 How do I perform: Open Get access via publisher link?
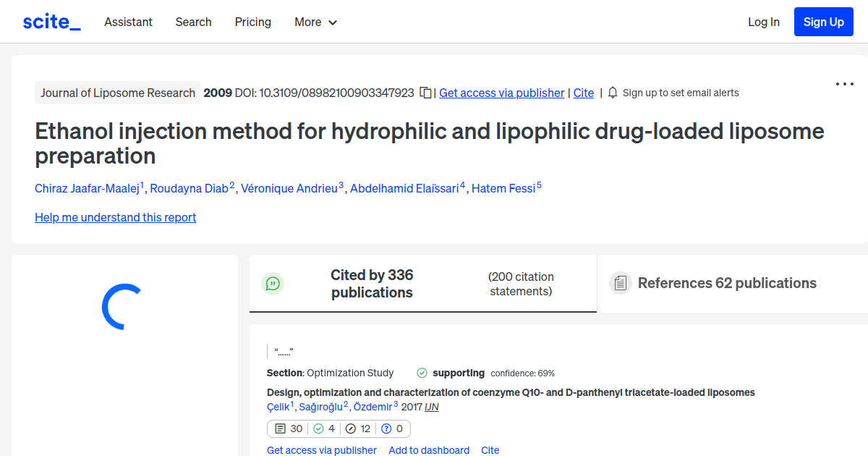[x=501, y=93]
